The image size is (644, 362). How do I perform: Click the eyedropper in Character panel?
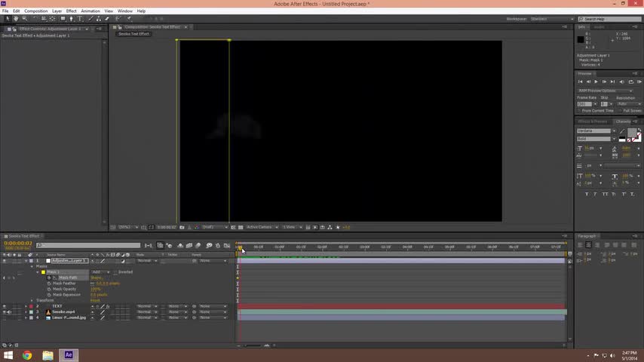tap(622, 131)
